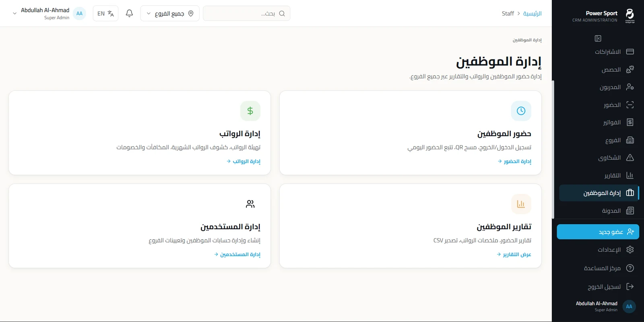Click the sidebar vertical scrollbar
Viewport: 644px width, 322px height.
[553, 150]
